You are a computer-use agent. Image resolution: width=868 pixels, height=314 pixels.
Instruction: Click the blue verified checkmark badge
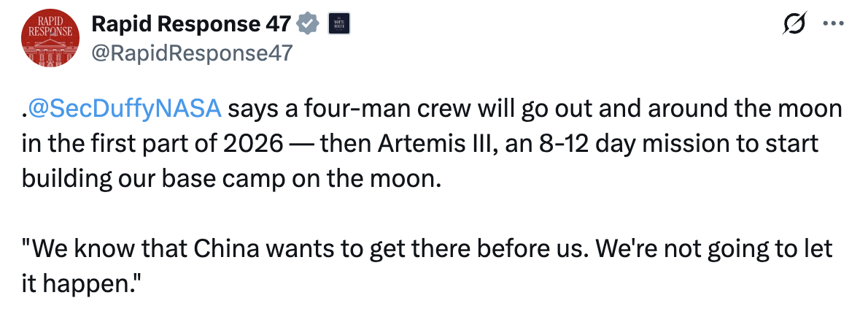309,24
